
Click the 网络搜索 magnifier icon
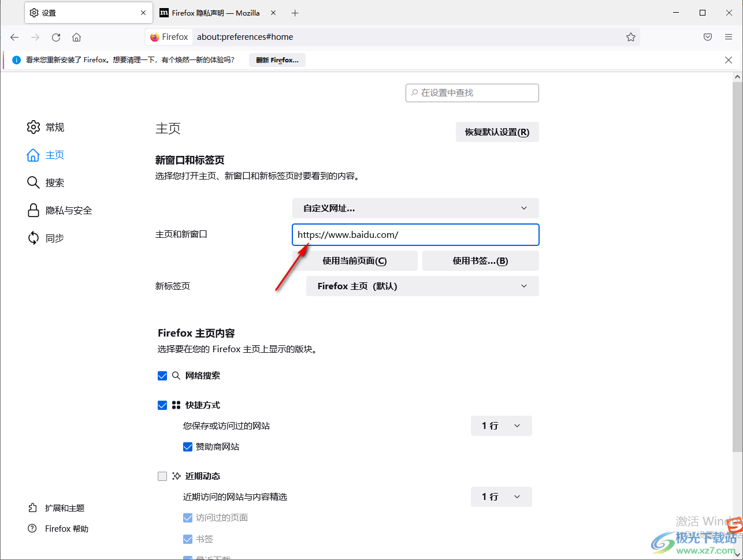pos(176,376)
